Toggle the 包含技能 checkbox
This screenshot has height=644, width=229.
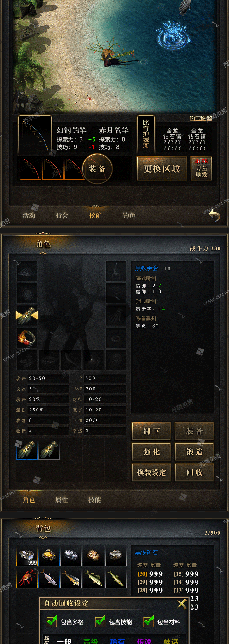point(100,621)
